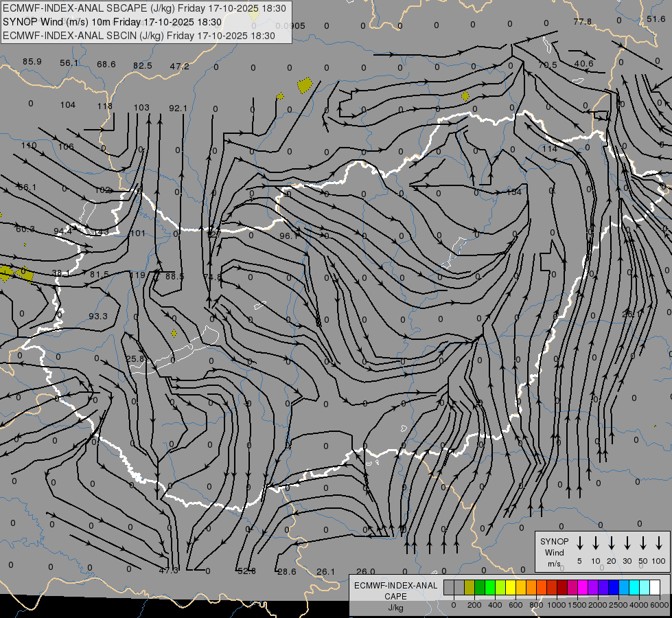672x618 pixels.
Task: Click the 104 value on the map
Action: 68,104
